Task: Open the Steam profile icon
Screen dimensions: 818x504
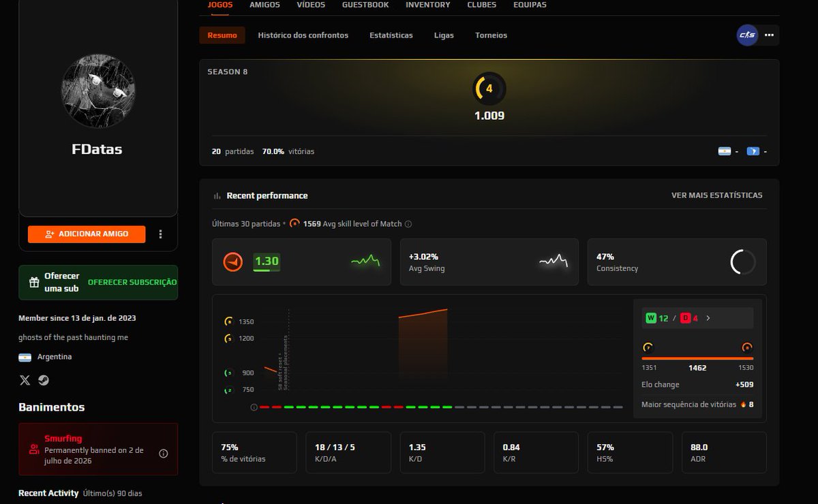Action: coord(44,380)
